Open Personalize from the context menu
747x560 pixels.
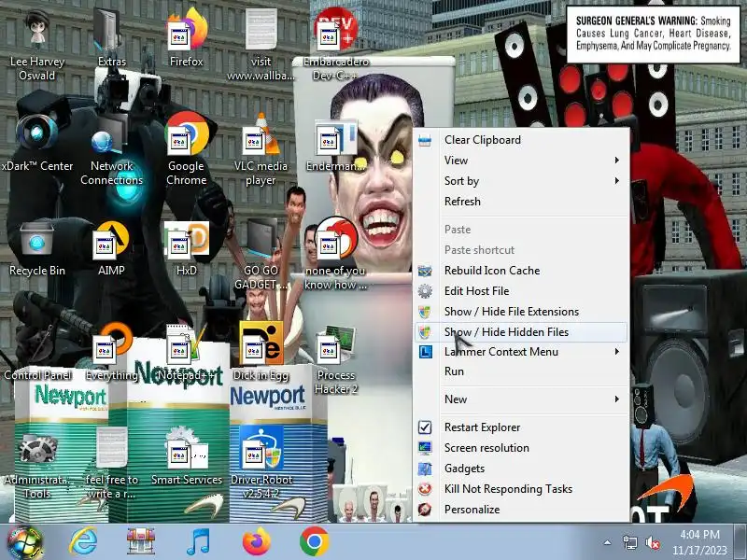click(x=522, y=509)
